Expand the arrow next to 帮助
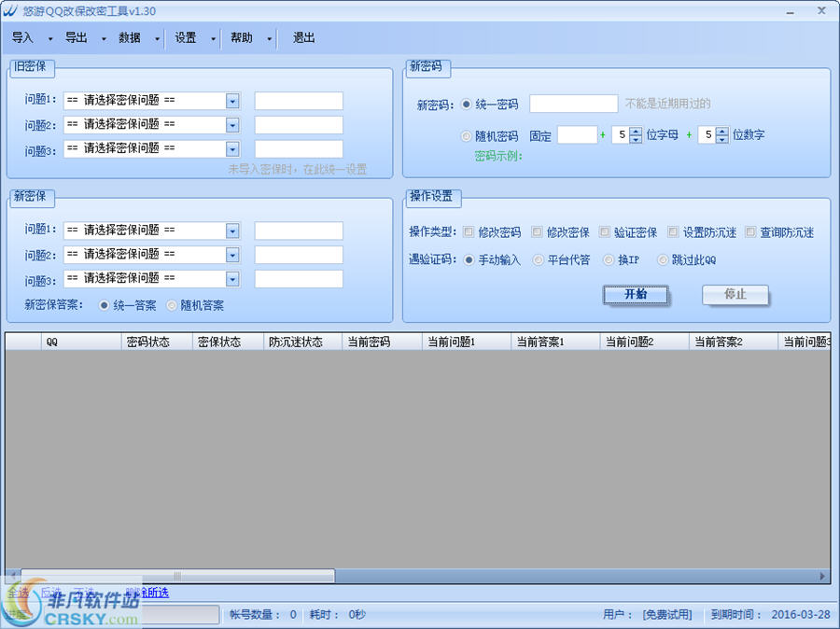This screenshot has width=840, height=629. point(270,38)
